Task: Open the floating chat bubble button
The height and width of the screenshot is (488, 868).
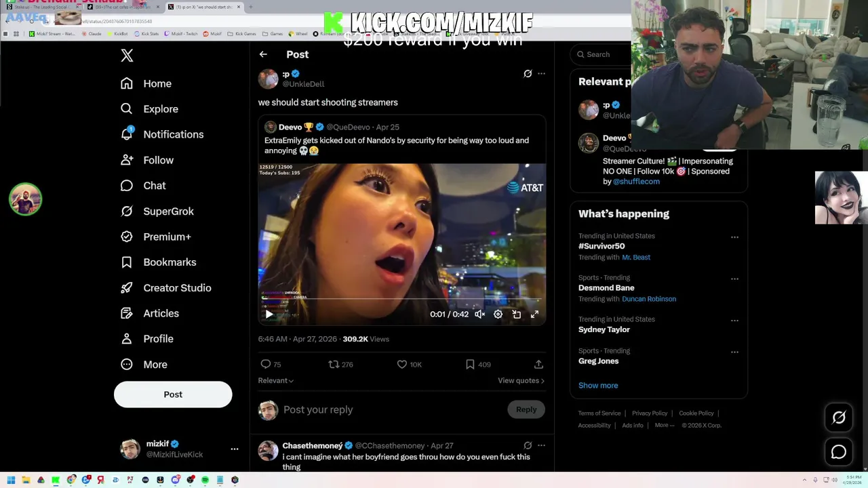Action: [839, 452]
